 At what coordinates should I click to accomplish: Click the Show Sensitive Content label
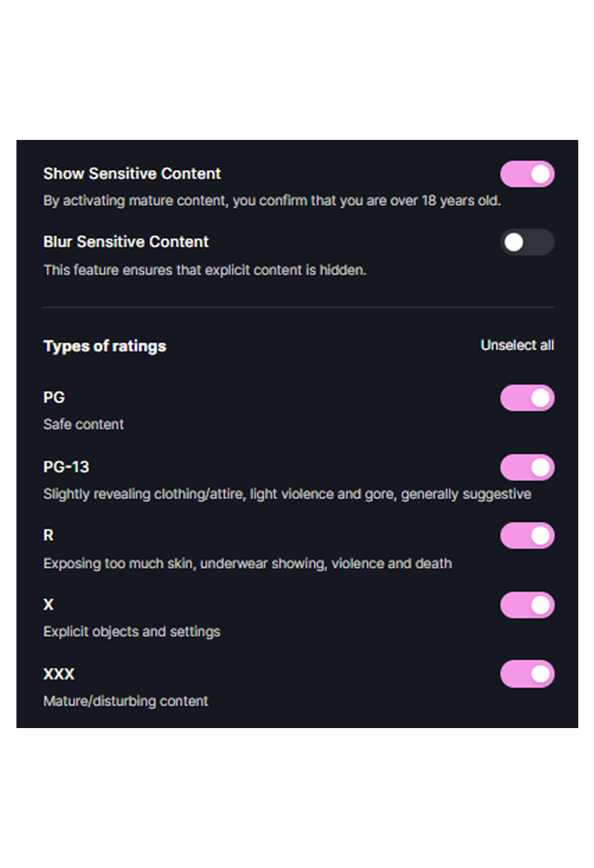(x=131, y=173)
